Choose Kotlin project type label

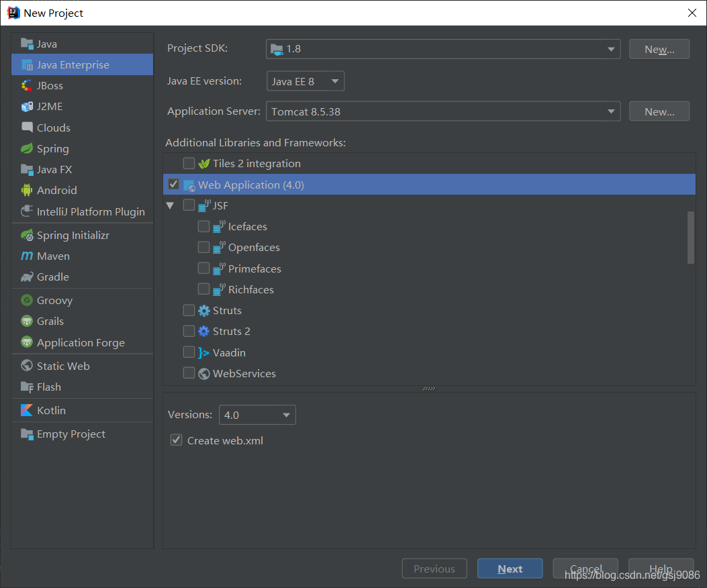[52, 410]
